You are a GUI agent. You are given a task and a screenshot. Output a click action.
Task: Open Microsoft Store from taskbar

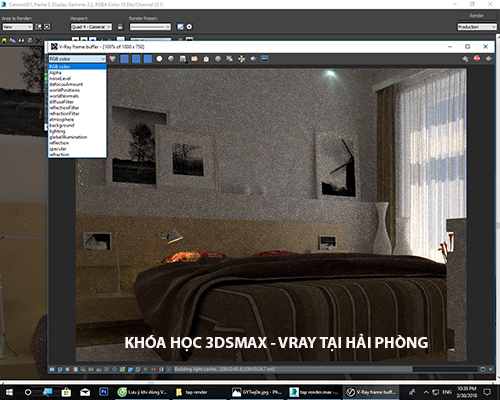(66, 392)
